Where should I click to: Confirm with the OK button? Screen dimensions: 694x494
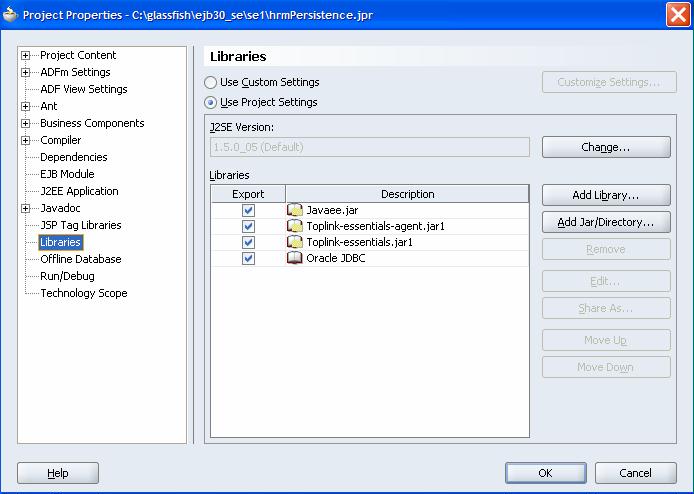546,473
